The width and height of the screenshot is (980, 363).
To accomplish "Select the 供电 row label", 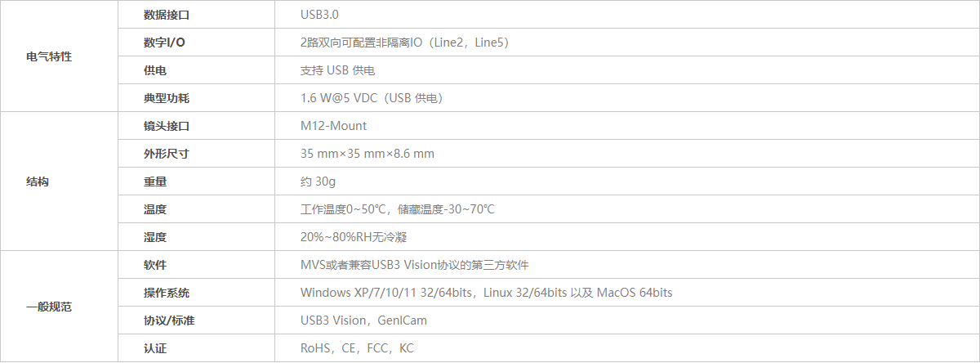I will point(154,70).
